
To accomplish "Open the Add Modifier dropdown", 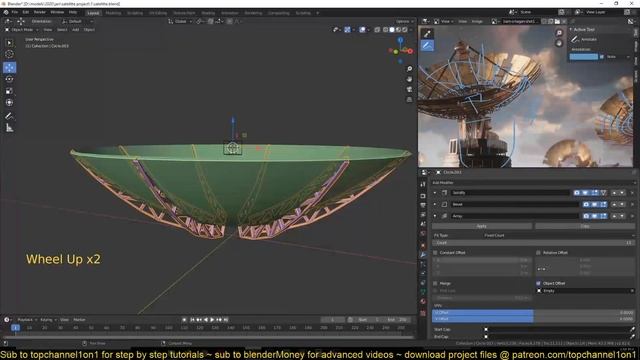I will (x=533, y=183).
